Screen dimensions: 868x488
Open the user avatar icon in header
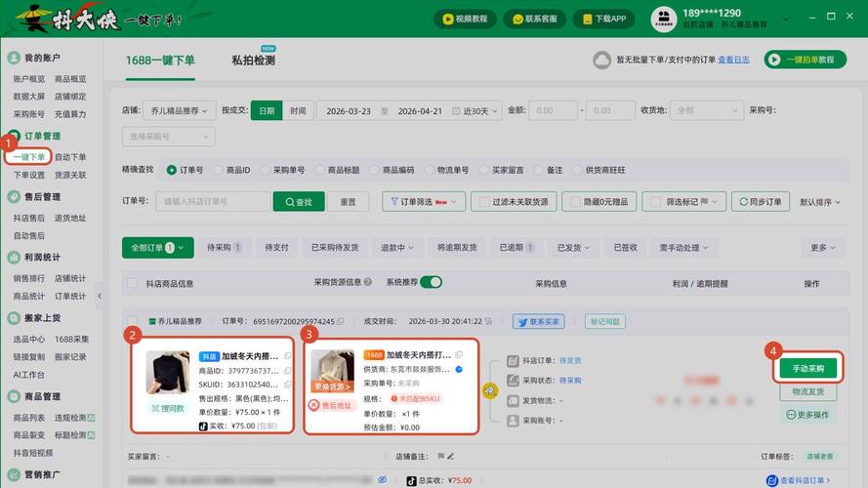point(663,19)
